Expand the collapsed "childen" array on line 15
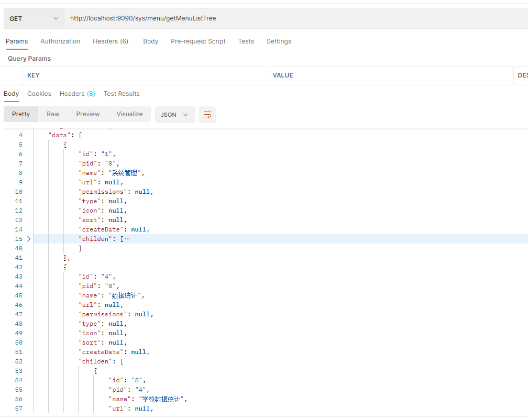The height and width of the screenshot is (420, 528). pyautogui.click(x=29, y=239)
